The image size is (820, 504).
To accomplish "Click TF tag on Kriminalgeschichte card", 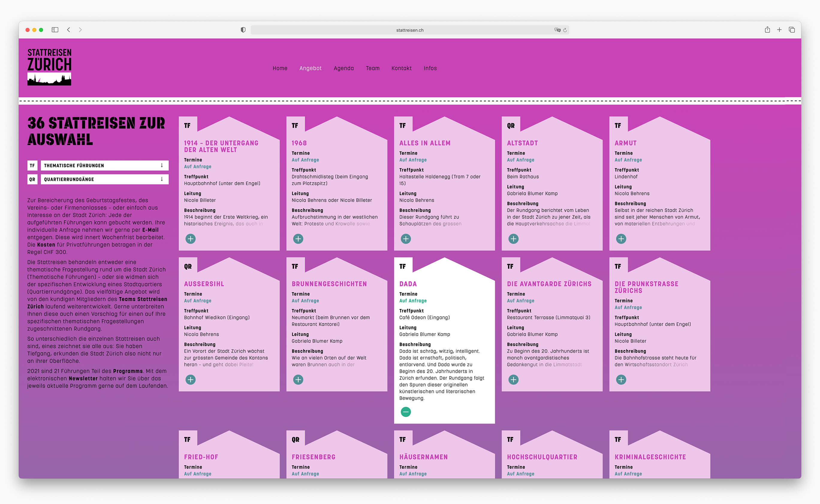I will pyautogui.click(x=618, y=440).
